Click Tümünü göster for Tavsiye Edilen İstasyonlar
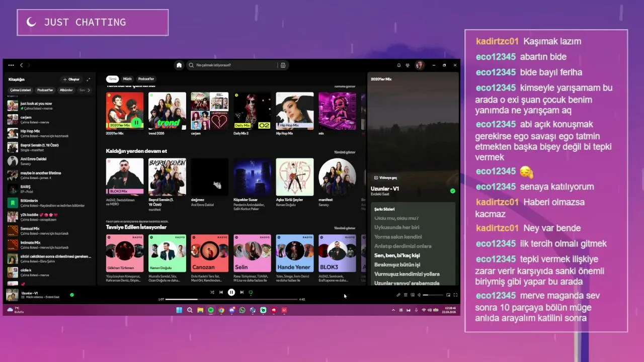 [345, 228]
